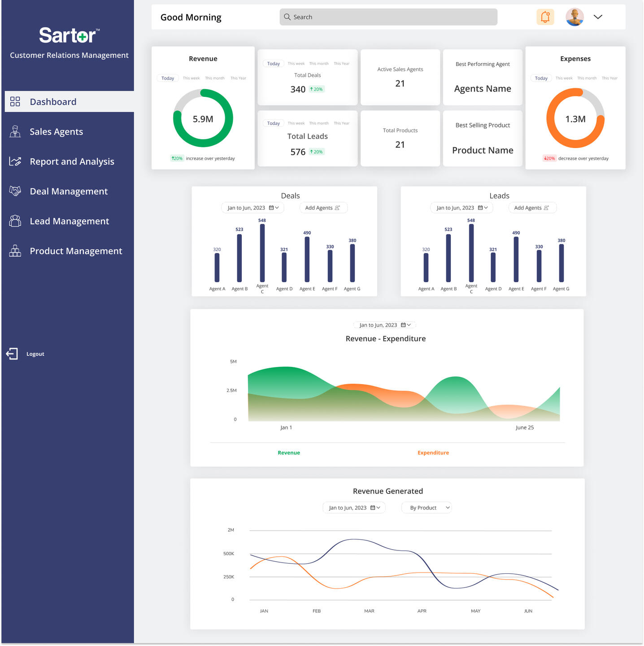The height and width of the screenshot is (646, 644).
Task: Click the Sales Agents sidebar icon
Action: pyautogui.click(x=15, y=131)
